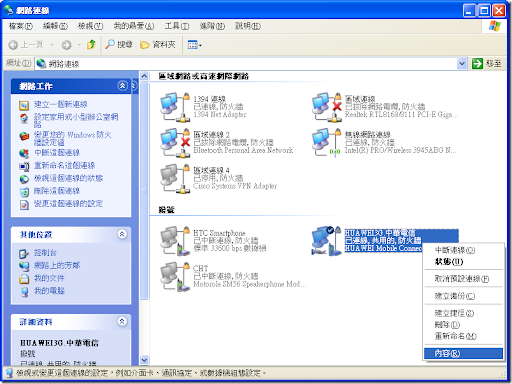This screenshot has width=512, height=384.
Task: Open My Computer (我的電腦) icon
Action: 24,291
